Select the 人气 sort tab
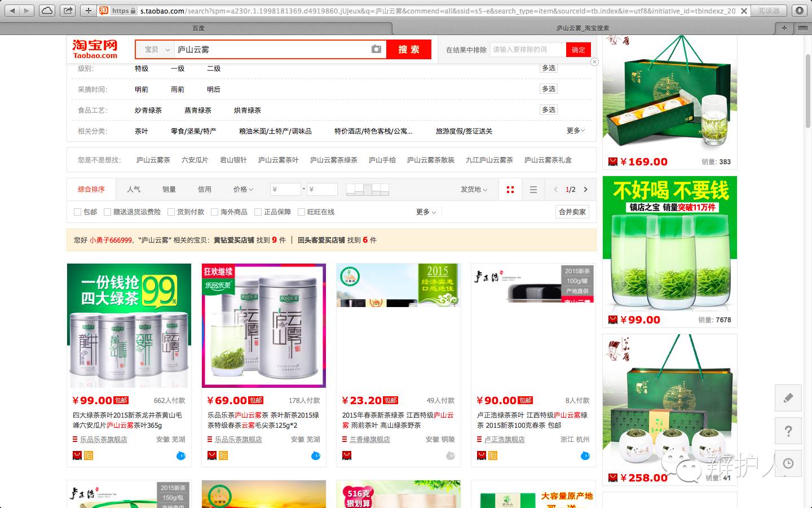Image resolution: width=812 pixels, height=508 pixels. click(x=134, y=190)
